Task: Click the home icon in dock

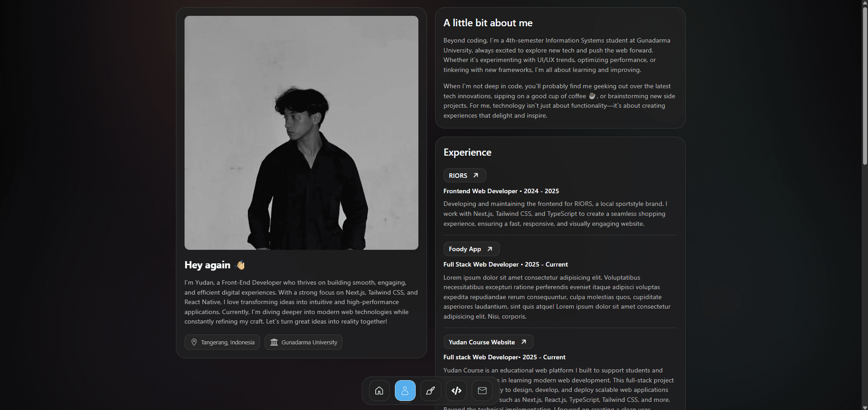Action: tap(379, 391)
